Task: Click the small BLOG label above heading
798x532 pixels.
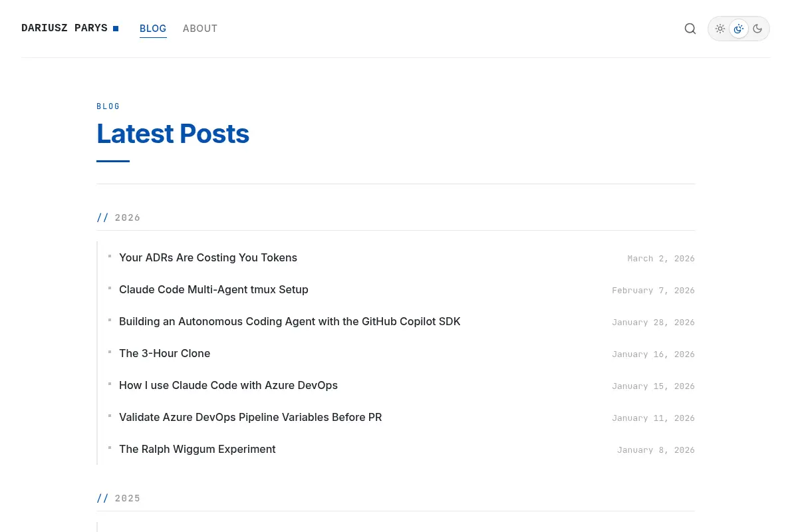Action: [x=108, y=106]
